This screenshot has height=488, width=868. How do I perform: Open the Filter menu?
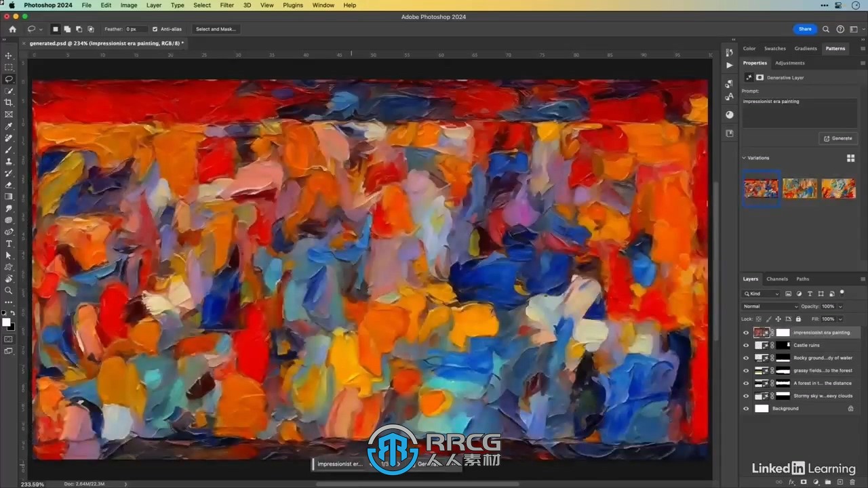227,5
